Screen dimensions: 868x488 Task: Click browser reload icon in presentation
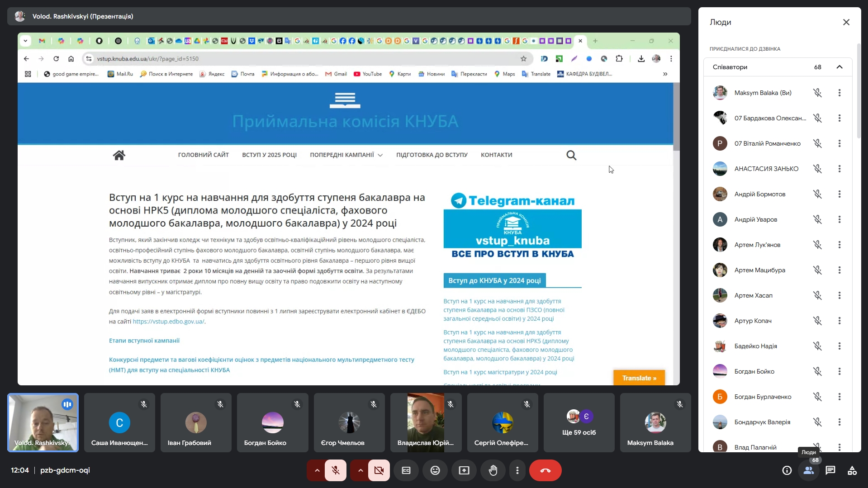pyautogui.click(x=56, y=59)
